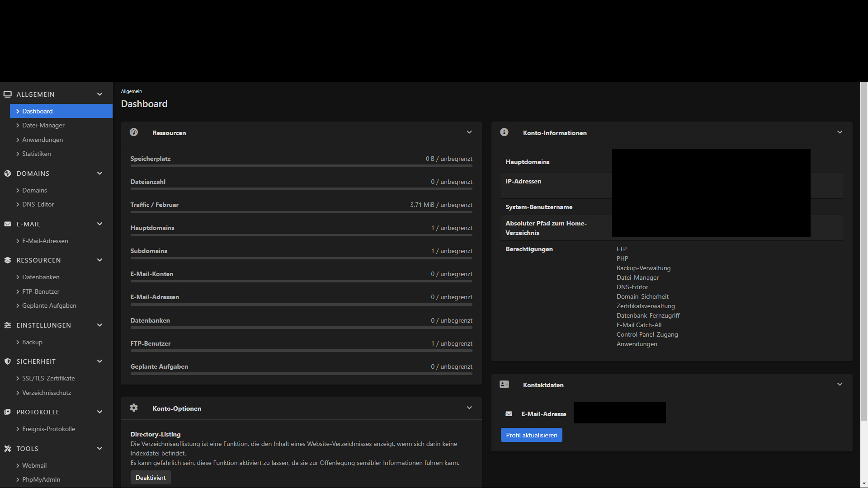Toggle the Directory-Listing Deaktiviert button
The width and height of the screenshot is (868, 488).
pos(151,478)
